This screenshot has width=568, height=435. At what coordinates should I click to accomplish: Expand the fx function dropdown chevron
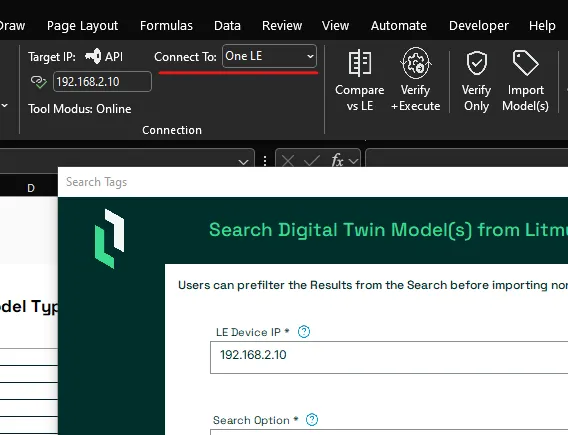click(x=354, y=161)
